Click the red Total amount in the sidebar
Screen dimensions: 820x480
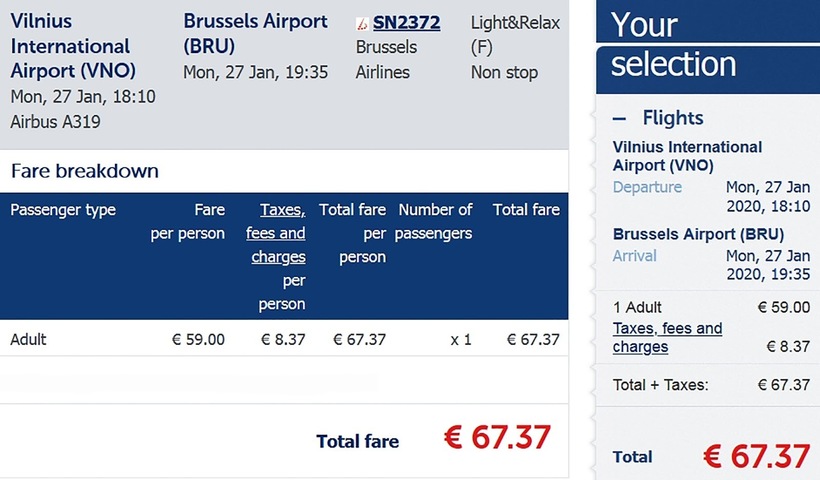[756, 456]
